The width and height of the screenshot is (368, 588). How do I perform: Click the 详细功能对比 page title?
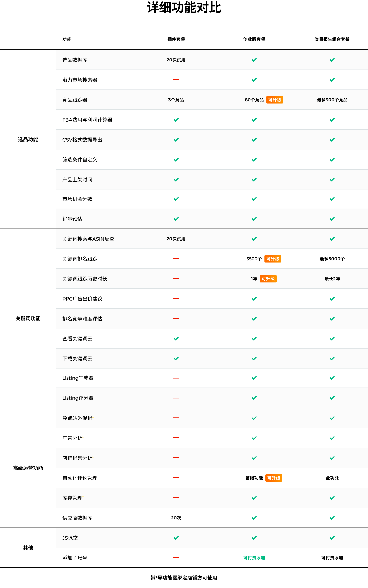click(184, 7)
